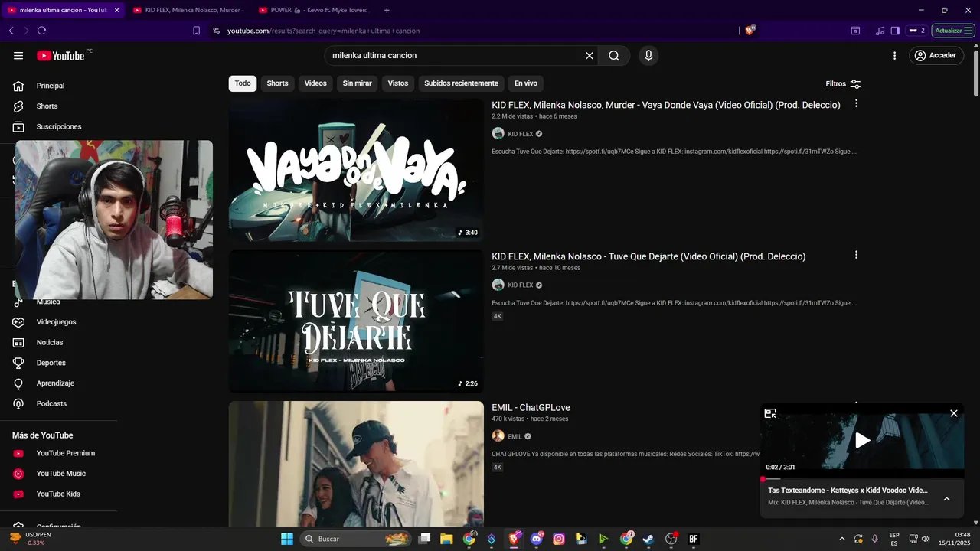Screen dimensions: 980x551
Task: Open Brave tab search icon in toolbar
Action: pyautogui.click(x=856, y=31)
